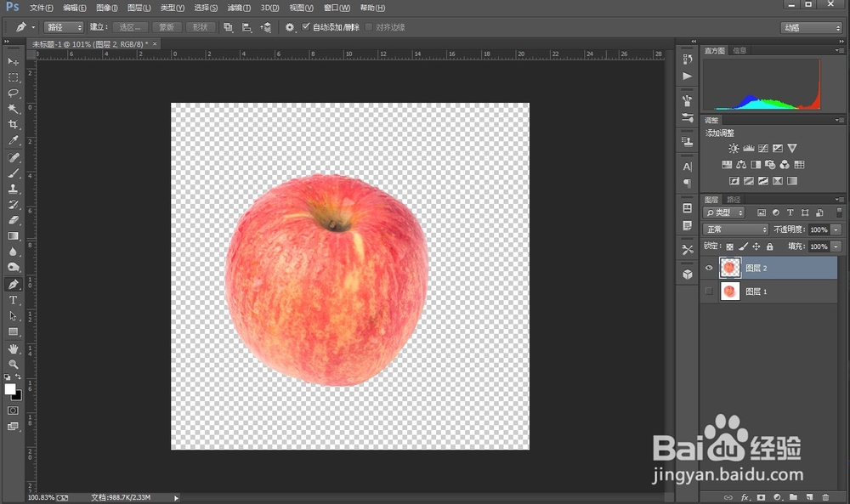The height and width of the screenshot is (504, 850).
Task: Select the Pen tool in toolbox
Action: coord(13,285)
